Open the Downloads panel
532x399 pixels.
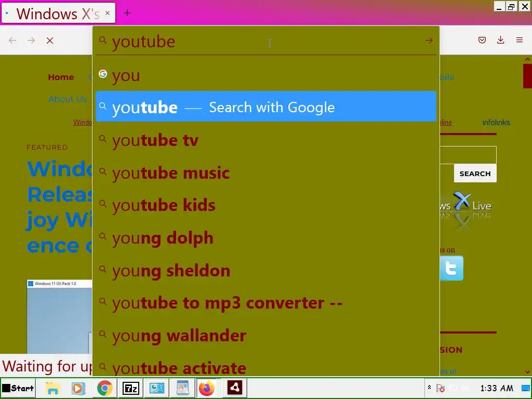[500, 41]
